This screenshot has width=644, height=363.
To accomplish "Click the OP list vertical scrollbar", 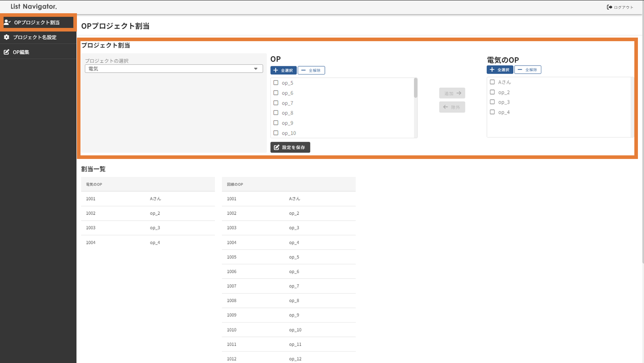I will tap(415, 88).
